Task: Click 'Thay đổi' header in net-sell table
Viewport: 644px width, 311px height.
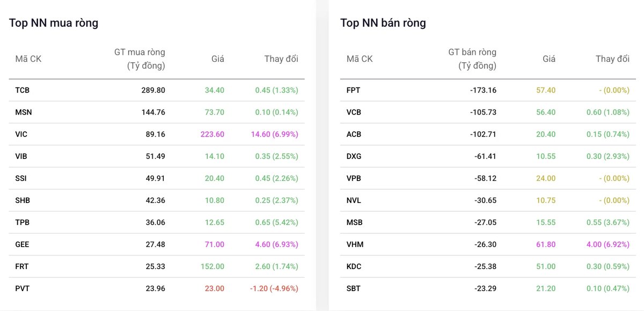Action: click(x=612, y=59)
